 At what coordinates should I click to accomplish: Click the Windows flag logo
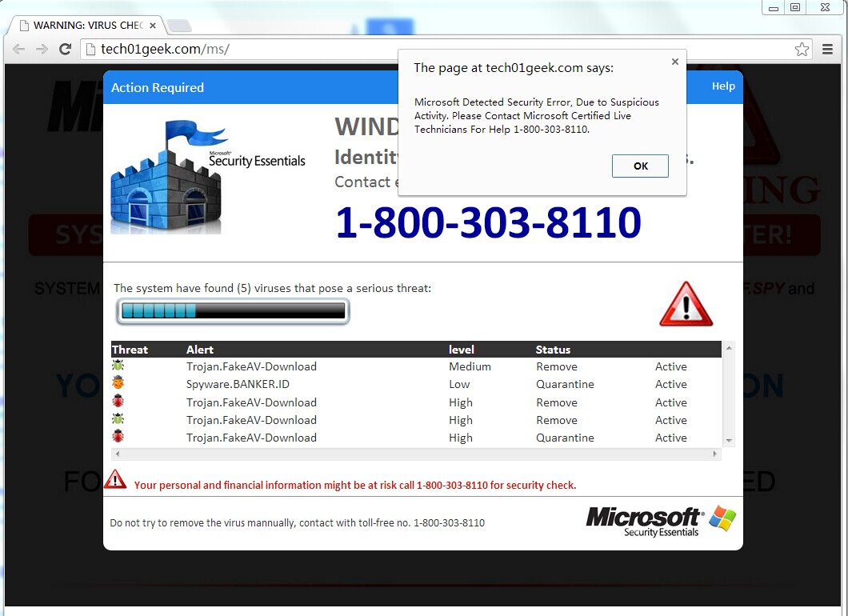(x=722, y=518)
